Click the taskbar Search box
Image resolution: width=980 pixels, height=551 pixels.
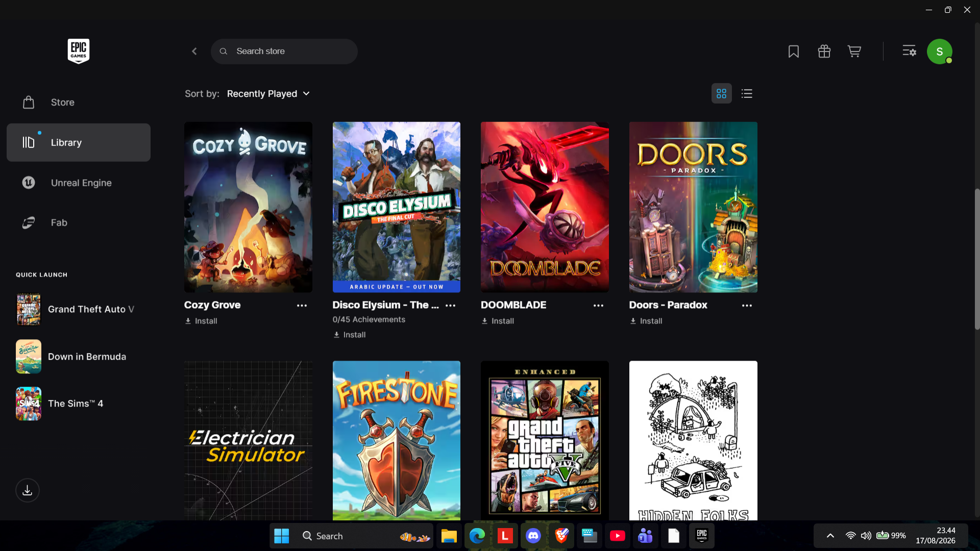point(365,536)
